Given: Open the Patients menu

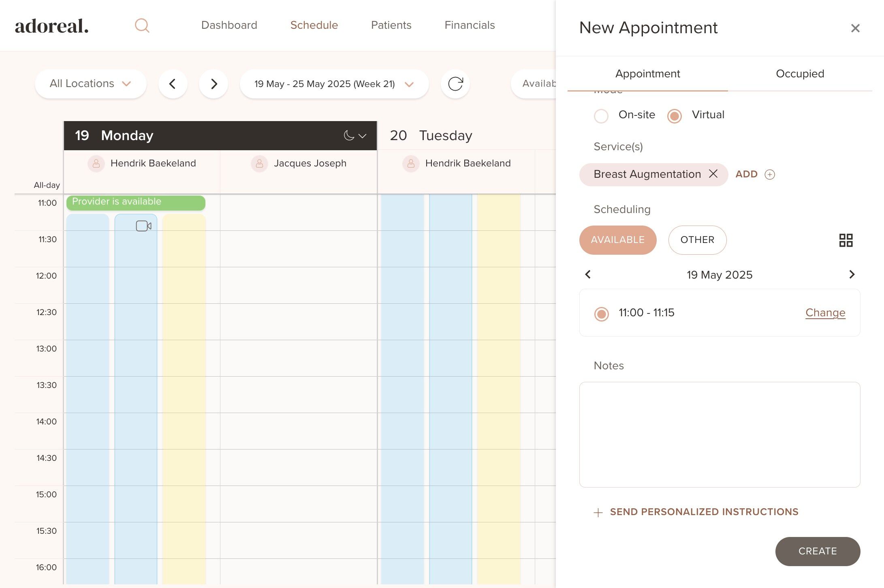Looking at the screenshot, I should (391, 25).
